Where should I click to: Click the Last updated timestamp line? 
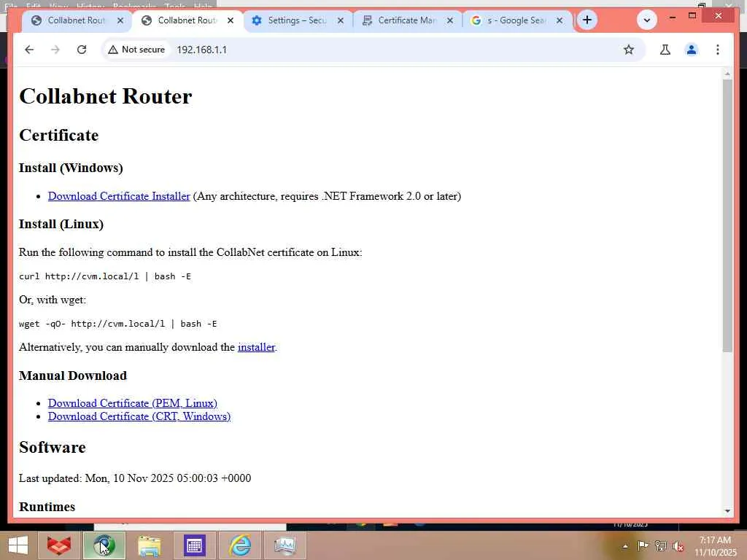[x=135, y=478]
